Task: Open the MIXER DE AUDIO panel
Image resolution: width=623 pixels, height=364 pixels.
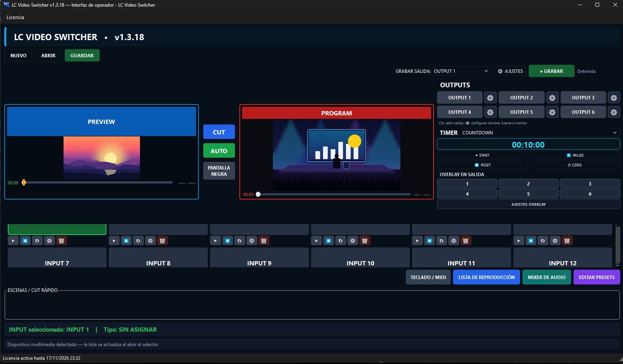Action: tap(547, 277)
